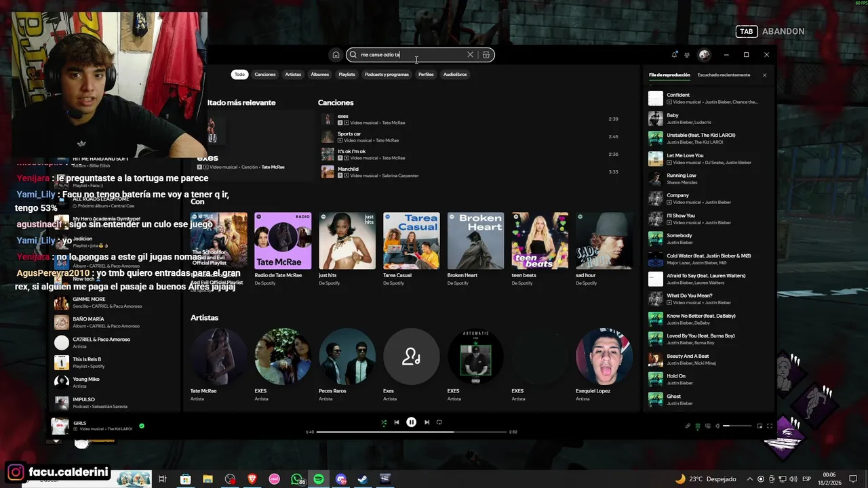This screenshot has width=868, height=488.
Task: Close the play queue panel
Action: pos(764,75)
